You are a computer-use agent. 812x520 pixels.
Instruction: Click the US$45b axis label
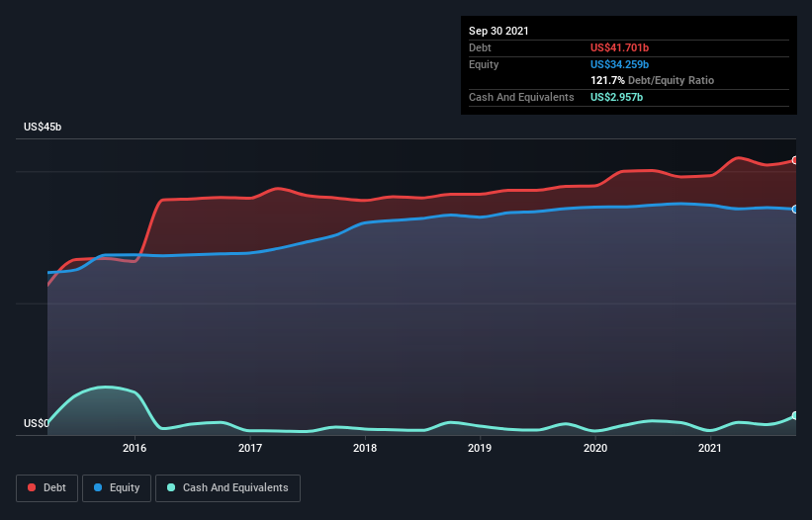pyautogui.click(x=43, y=127)
